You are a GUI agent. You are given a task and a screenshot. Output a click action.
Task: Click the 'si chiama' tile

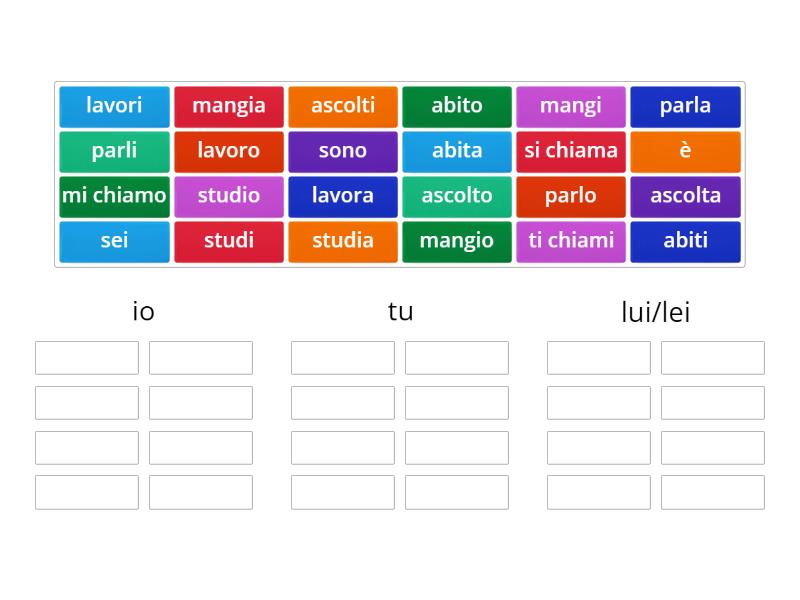coord(571,151)
